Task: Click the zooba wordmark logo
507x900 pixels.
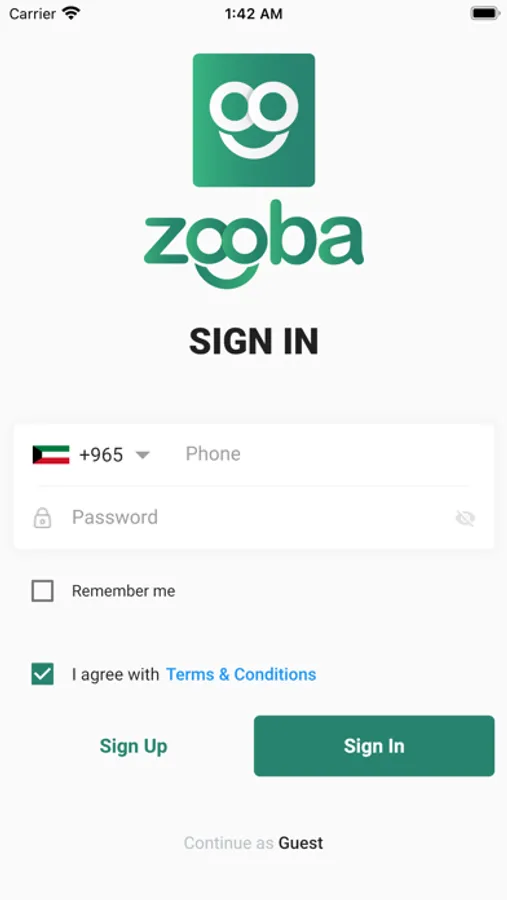Action: point(254,244)
